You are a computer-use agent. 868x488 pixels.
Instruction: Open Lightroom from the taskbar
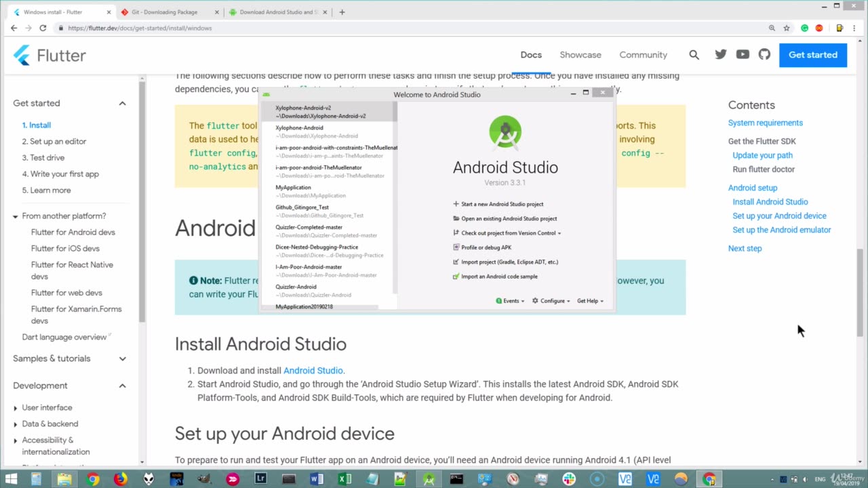click(x=260, y=479)
